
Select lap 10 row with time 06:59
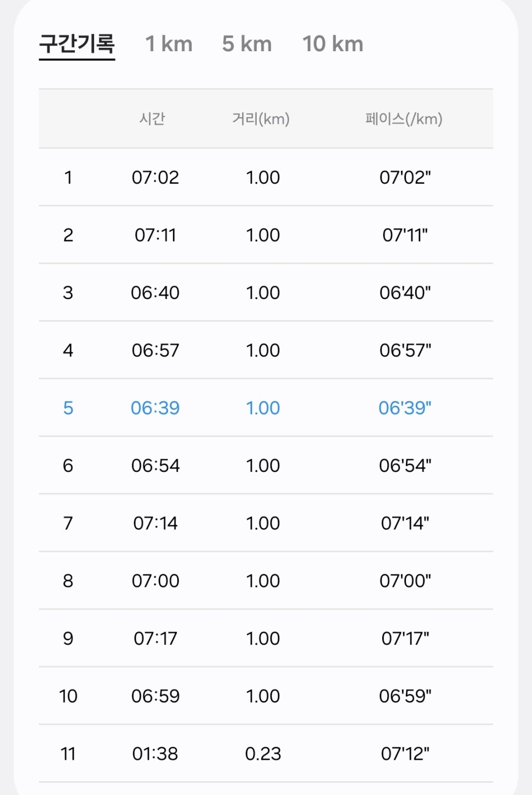tap(266, 696)
